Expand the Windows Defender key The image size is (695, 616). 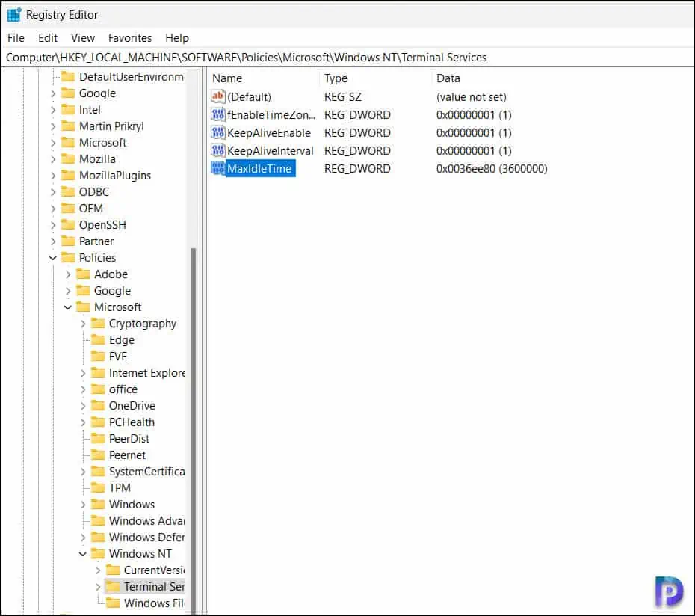point(83,537)
